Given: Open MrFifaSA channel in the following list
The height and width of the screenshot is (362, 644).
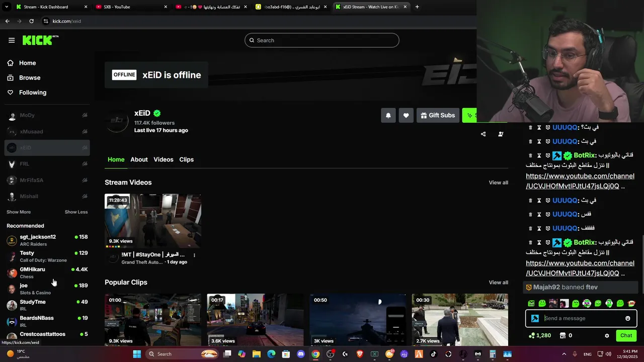Looking at the screenshot, I should pos(47,180).
